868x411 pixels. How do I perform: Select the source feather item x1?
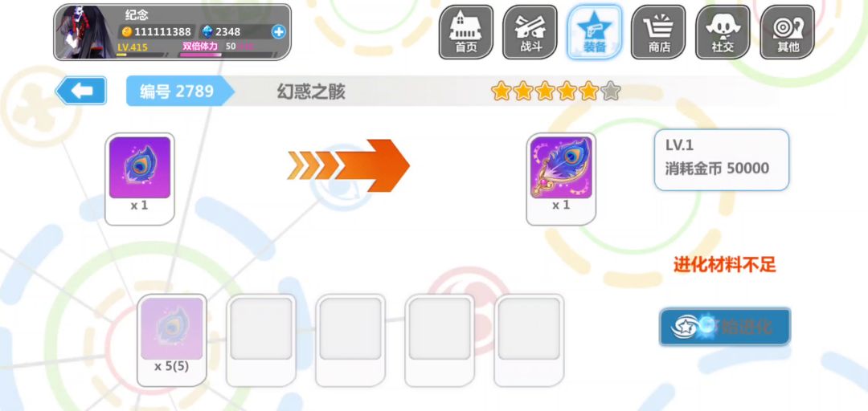tap(140, 179)
